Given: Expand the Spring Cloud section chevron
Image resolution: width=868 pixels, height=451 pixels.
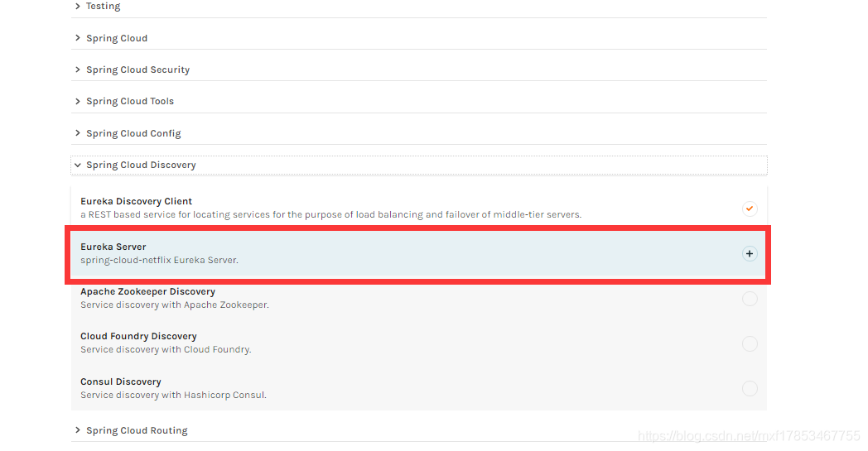Looking at the screenshot, I should 78,37.
